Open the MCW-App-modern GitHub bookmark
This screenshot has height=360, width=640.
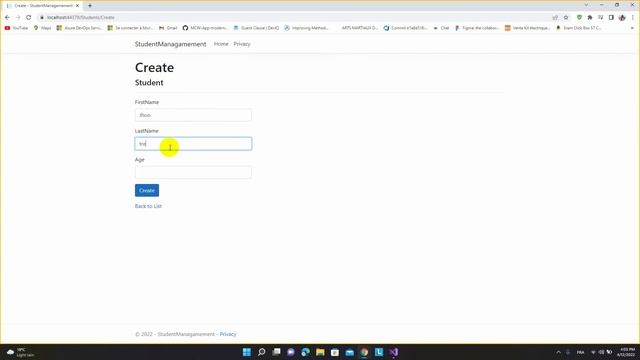point(205,28)
